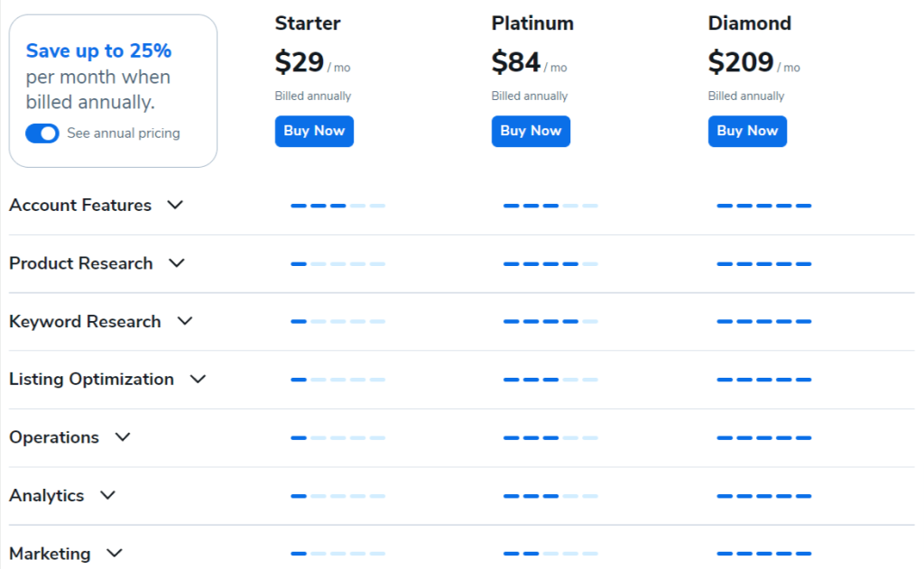The width and height of the screenshot is (924, 569).
Task: Toggle the See annual pricing switch
Action: (x=42, y=133)
